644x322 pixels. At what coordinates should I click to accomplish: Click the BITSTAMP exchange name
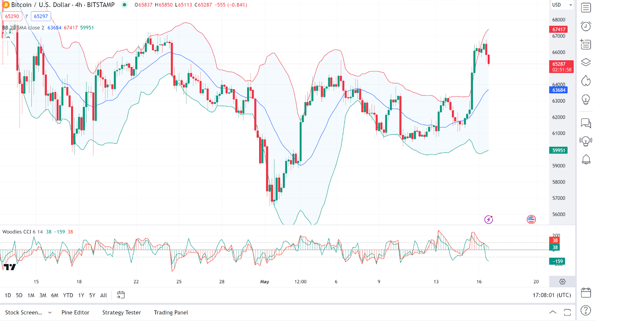pyautogui.click(x=101, y=5)
